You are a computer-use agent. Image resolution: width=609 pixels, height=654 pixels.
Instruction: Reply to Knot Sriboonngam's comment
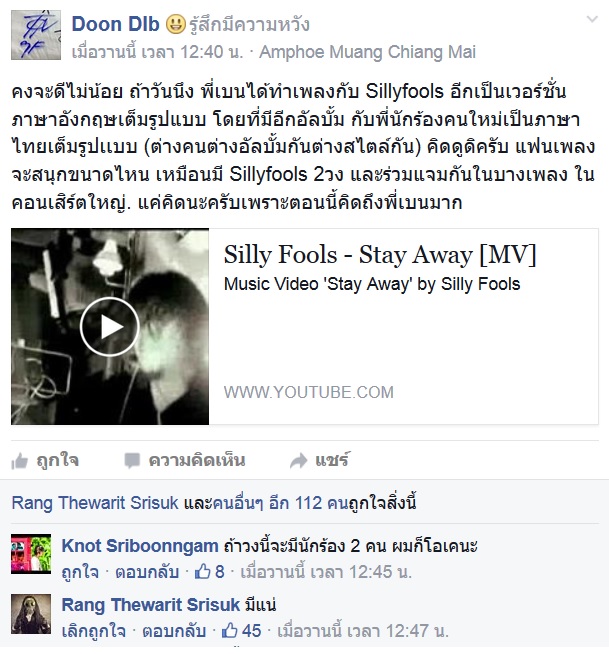(x=147, y=572)
